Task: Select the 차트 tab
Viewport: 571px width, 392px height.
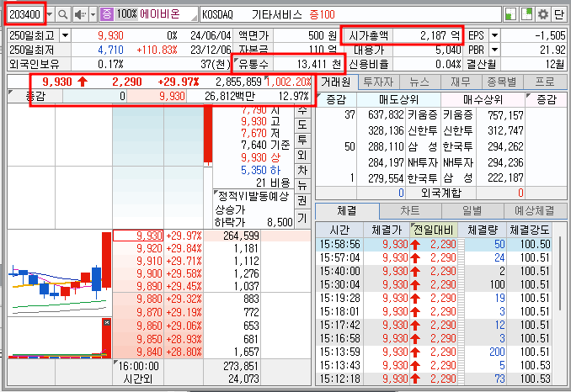Action: click(410, 210)
